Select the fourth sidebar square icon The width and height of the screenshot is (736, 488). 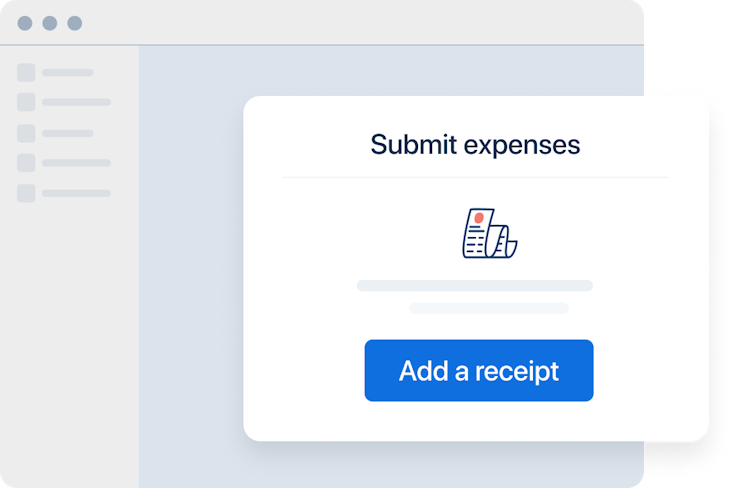pos(26,163)
